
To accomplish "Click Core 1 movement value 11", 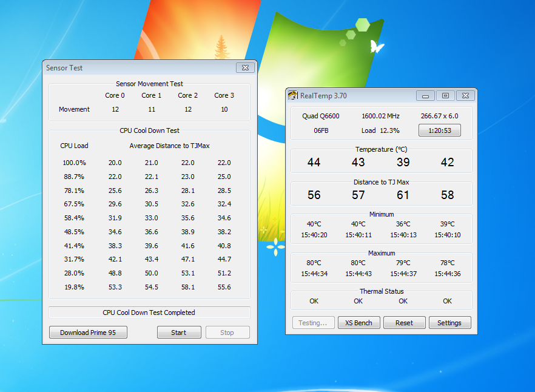I will tap(152, 109).
